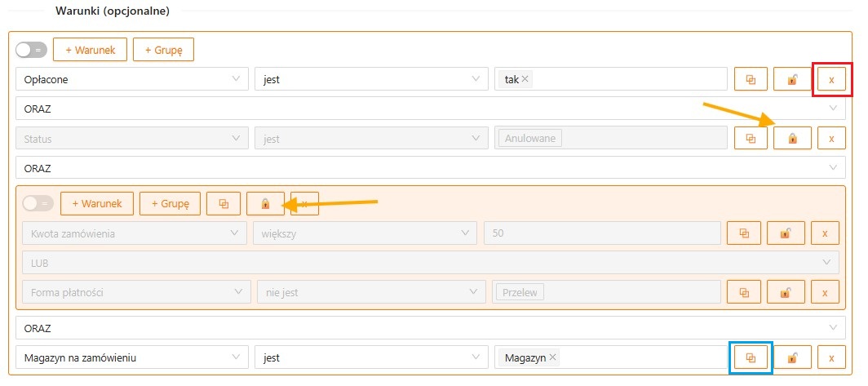Copy the Magazyn na zamówieniu condition
Screen dimensions: 868x386
pos(751,357)
